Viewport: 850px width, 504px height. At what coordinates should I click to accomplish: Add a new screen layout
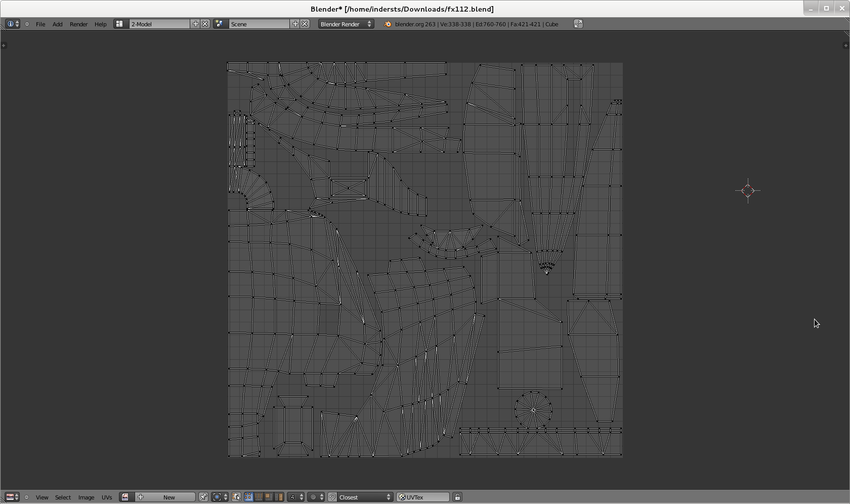195,24
